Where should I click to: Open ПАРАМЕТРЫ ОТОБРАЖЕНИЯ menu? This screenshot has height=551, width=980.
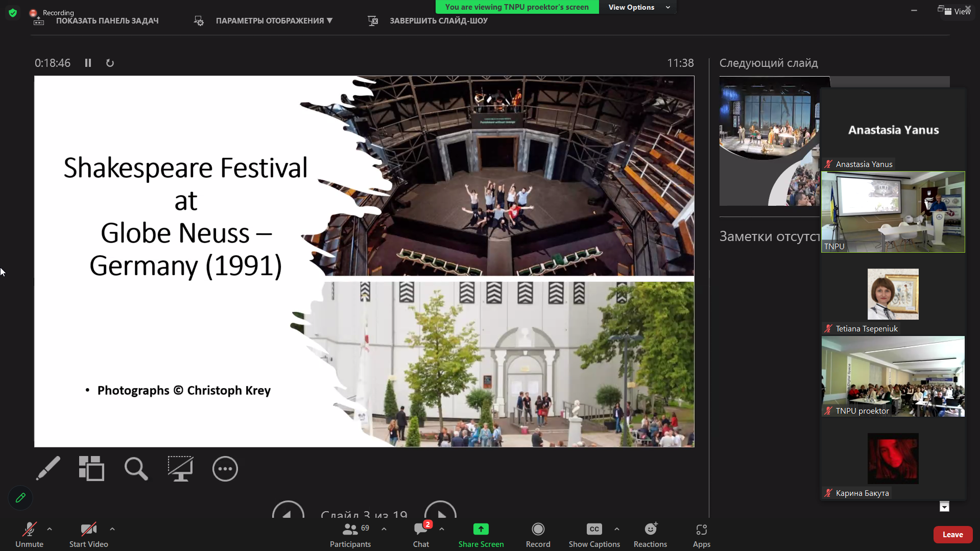(274, 21)
